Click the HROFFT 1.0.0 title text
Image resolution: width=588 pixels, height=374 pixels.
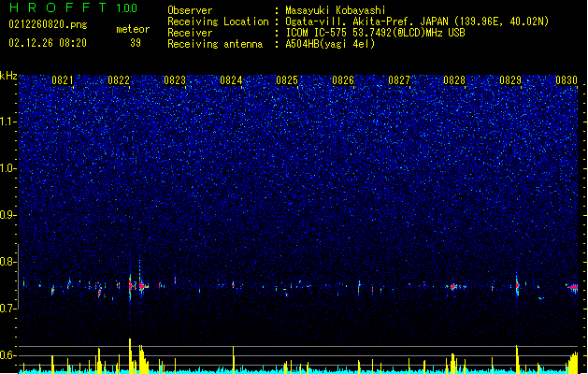(73, 7)
